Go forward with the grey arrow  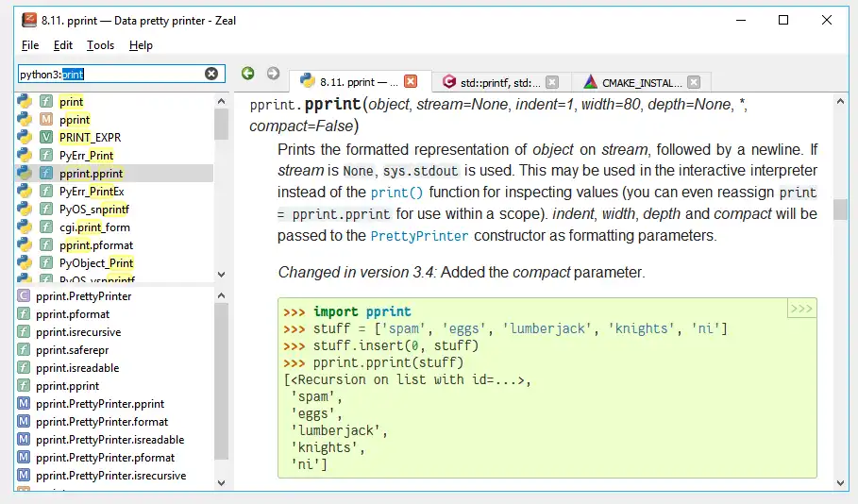[273, 74]
